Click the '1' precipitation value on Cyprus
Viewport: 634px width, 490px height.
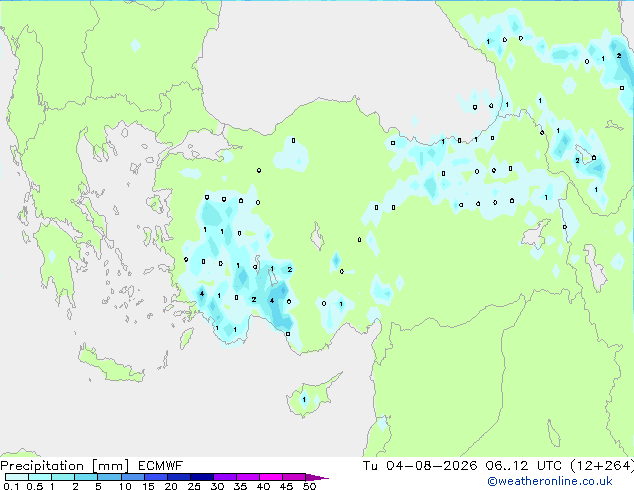click(304, 400)
